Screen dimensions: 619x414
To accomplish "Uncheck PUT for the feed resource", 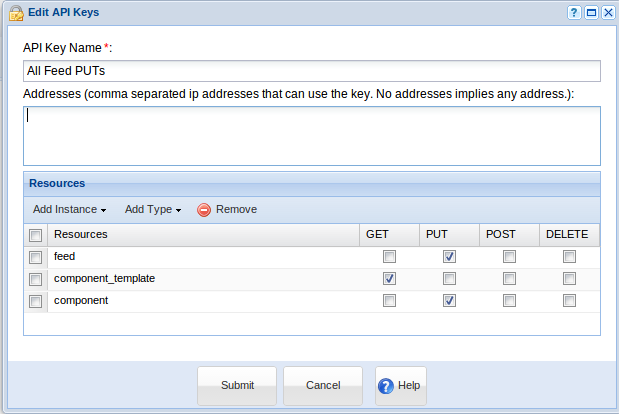I will click(449, 257).
